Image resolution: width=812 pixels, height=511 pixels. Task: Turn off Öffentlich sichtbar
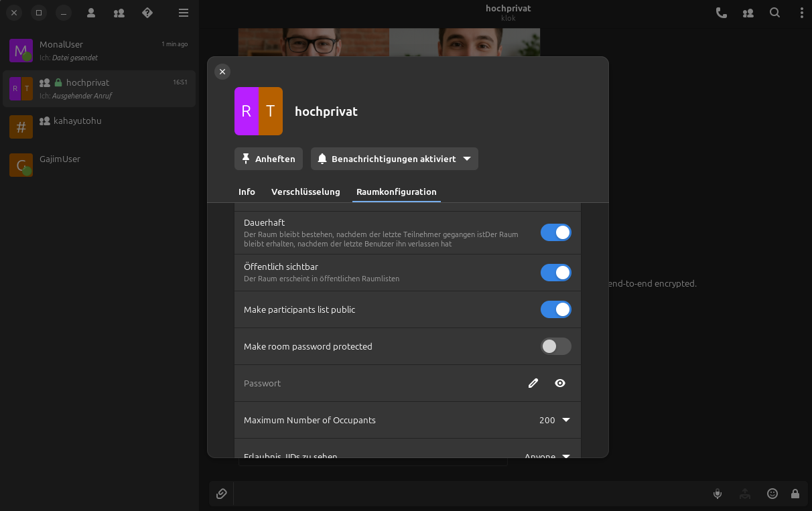[555, 273]
